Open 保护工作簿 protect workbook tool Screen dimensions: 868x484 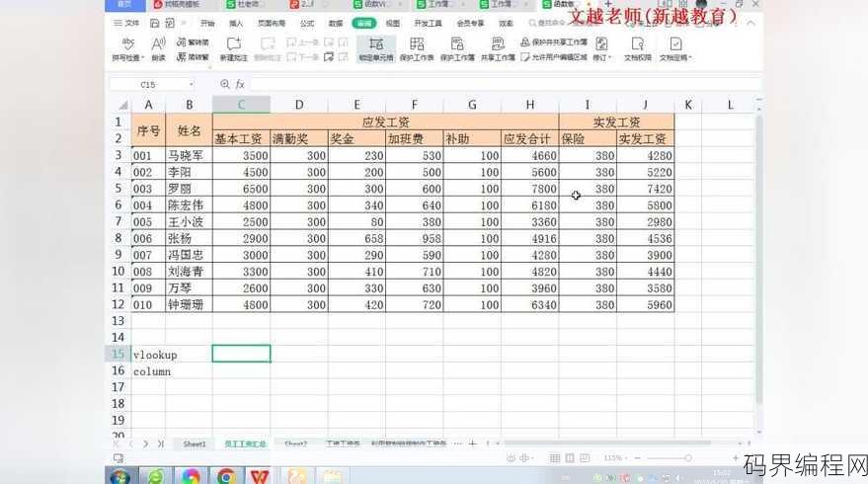457,48
